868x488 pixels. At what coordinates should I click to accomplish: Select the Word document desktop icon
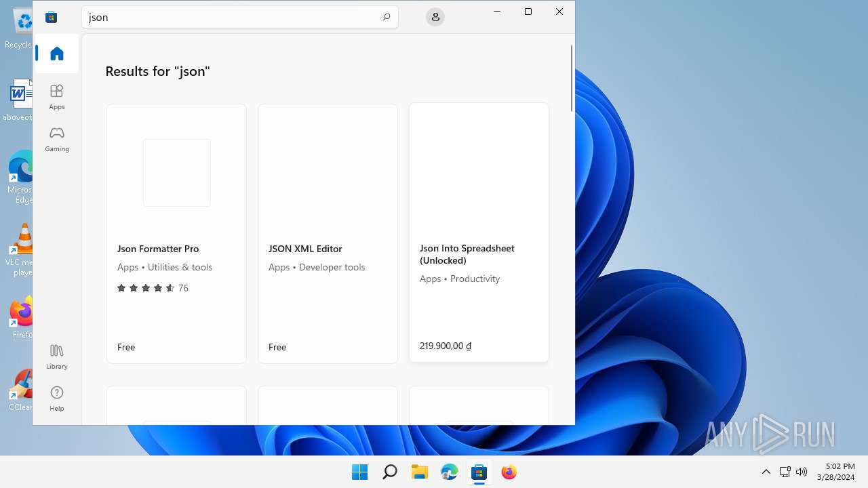pos(19,100)
